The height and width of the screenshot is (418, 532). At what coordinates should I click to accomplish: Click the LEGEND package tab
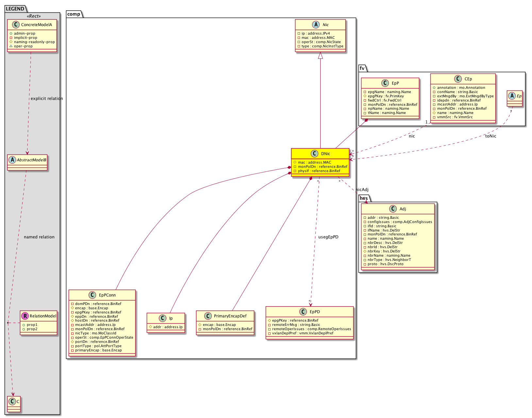point(15,9)
